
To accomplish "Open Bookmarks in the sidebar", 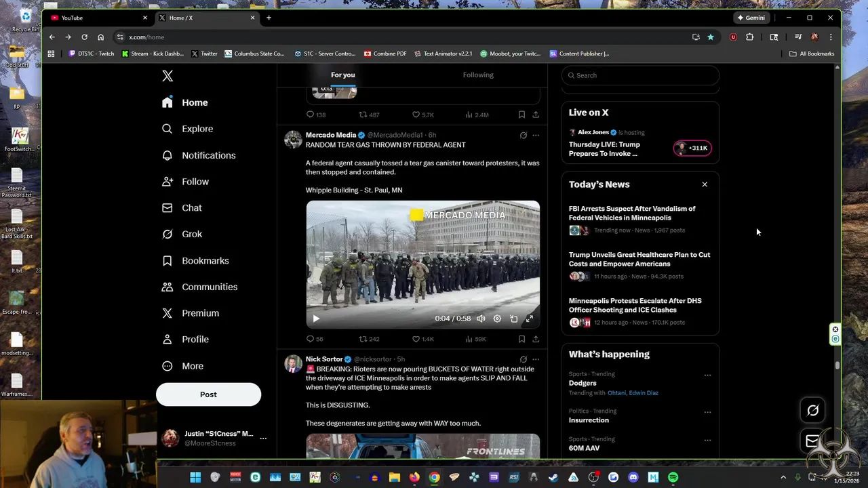I will [195, 260].
